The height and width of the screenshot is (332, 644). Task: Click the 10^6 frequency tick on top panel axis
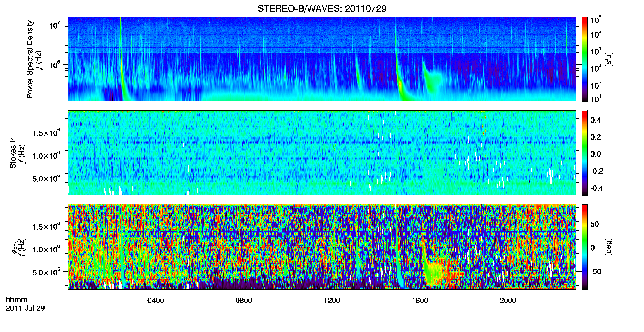click(x=55, y=65)
